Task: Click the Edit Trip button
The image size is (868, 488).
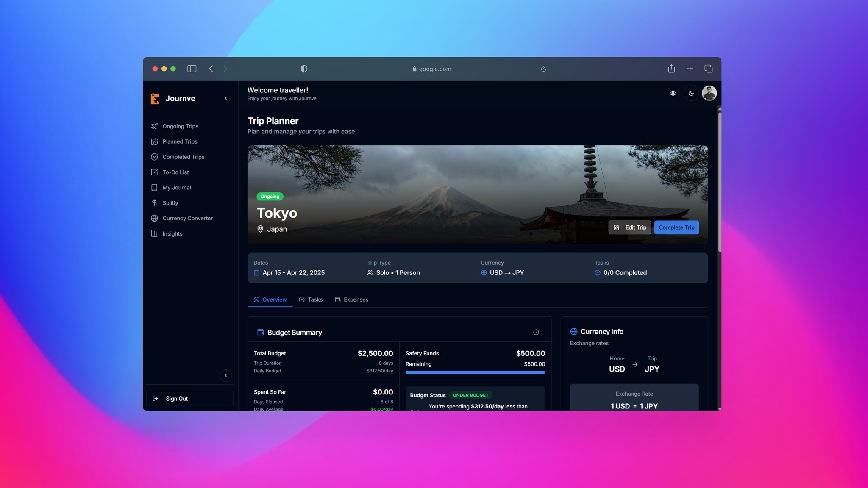Action: (630, 227)
